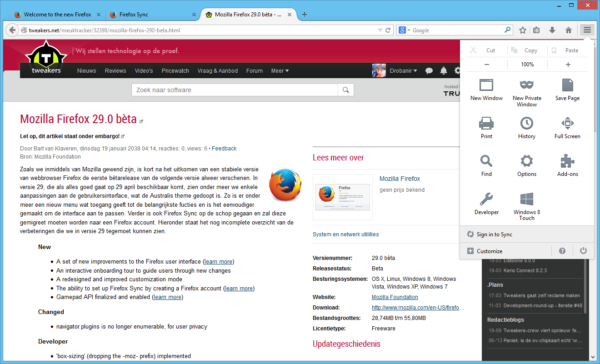Close the Firefox Sync tab
The width and height of the screenshot is (600, 364).
coord(194,15)
